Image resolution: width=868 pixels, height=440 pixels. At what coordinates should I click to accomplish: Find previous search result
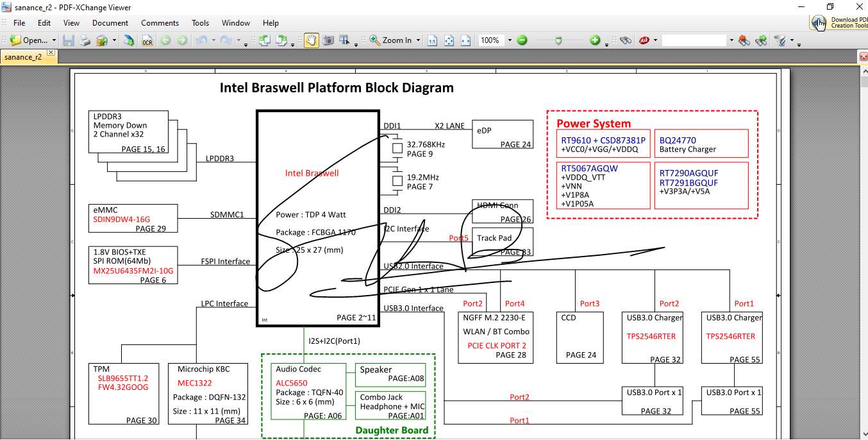tap(744, 40)
